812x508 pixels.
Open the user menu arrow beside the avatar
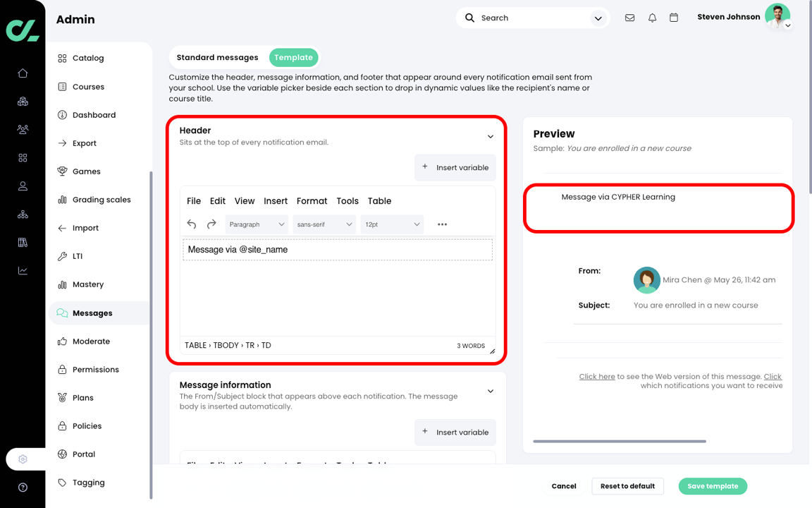click(787, 25)
